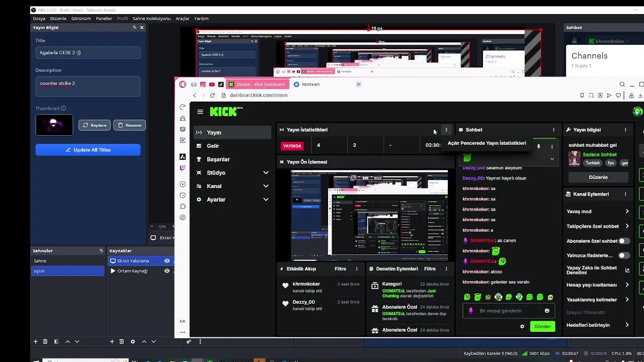Open the emoji picker in message box

coord(547,311)
